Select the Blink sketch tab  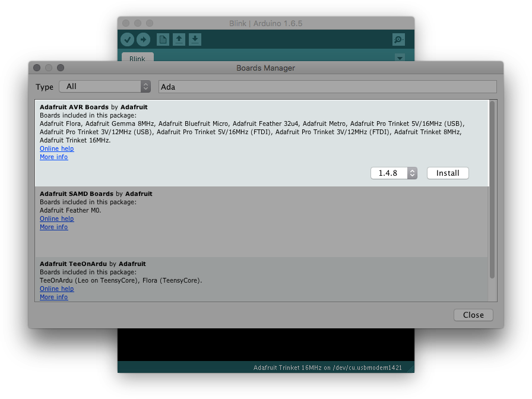tap(137, 58)
